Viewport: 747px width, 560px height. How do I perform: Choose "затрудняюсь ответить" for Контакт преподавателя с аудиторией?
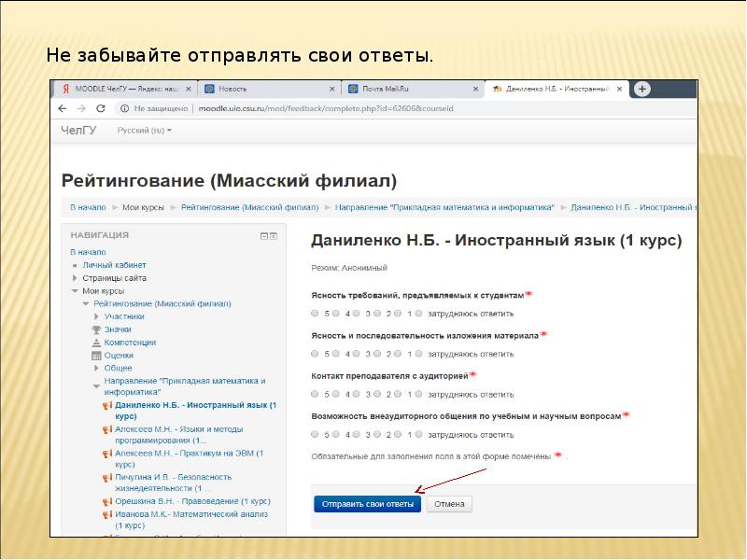[418, 394]
